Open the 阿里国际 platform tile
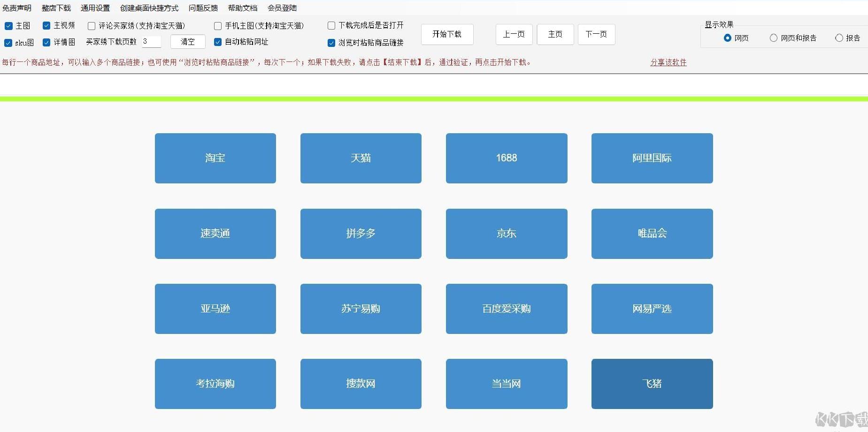 coord(652,158)
